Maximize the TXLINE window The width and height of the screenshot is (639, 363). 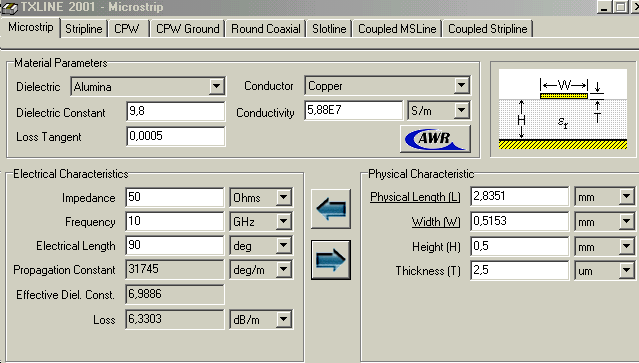pyautogui.click(x=620, y=7)
